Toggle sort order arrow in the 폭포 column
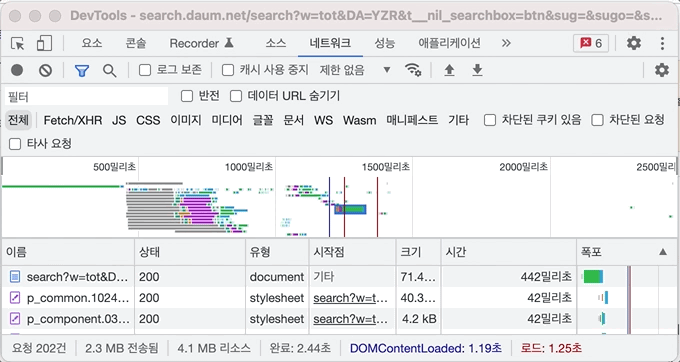This screenshot has width=680, height=362. pyautogui.click(x=663, y=251)
